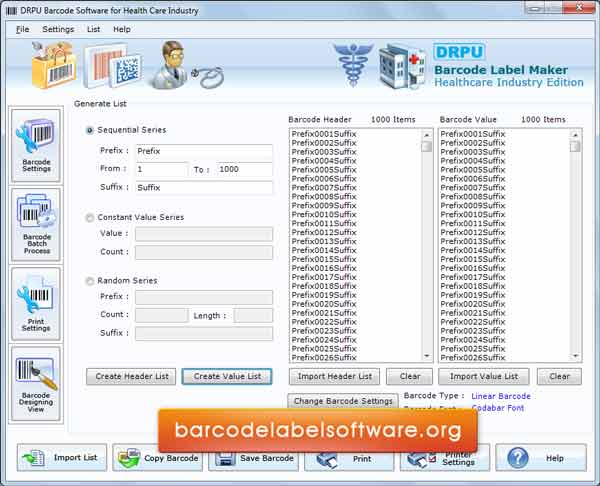600x486 pixels.
Task: Select Prefix0005Suffix in Barcode Value list
Action: coord(473,170)
